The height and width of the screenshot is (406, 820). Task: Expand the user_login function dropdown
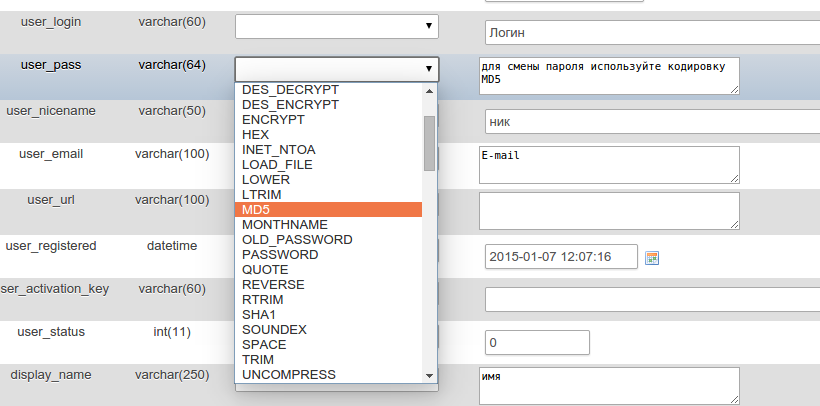pyautogui.click(x=337, y=26)
